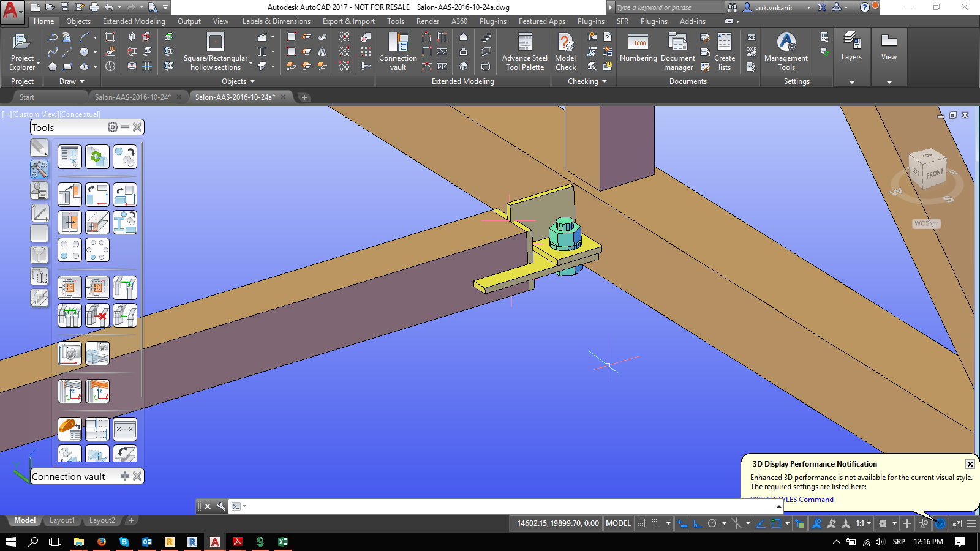980x551 pixels.
Task: Open the Render menu
Action: (x=428, y=21)
